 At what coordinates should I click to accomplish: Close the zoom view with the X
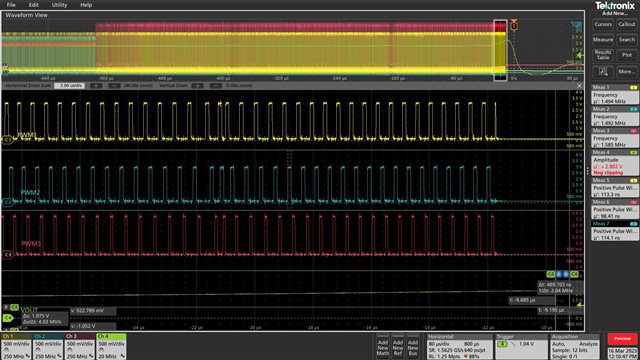pyautogui.click(x=579, y=86)
